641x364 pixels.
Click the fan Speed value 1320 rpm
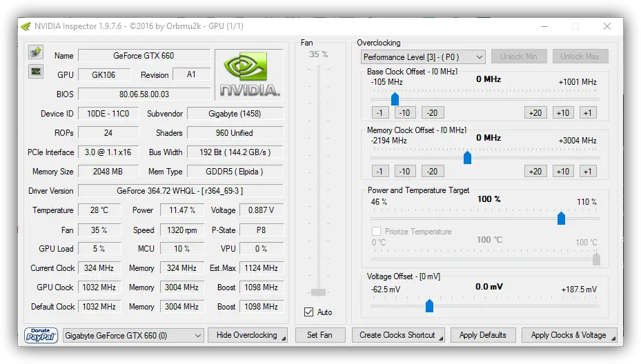click(182, 230)
